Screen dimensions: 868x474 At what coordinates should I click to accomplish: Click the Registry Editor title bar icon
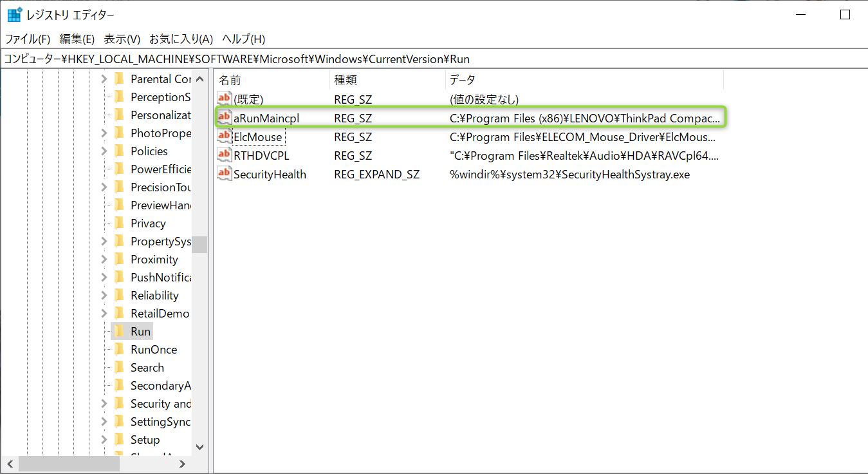[x=14, y=15]
